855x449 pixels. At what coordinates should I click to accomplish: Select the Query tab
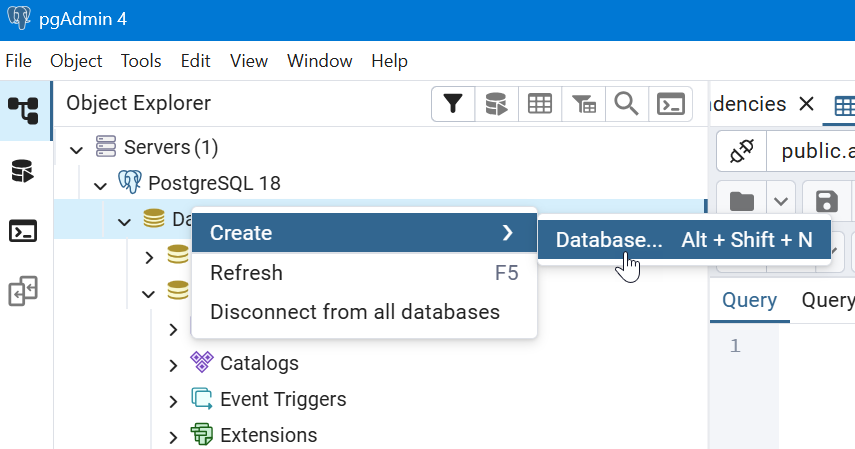pos(749,301)
